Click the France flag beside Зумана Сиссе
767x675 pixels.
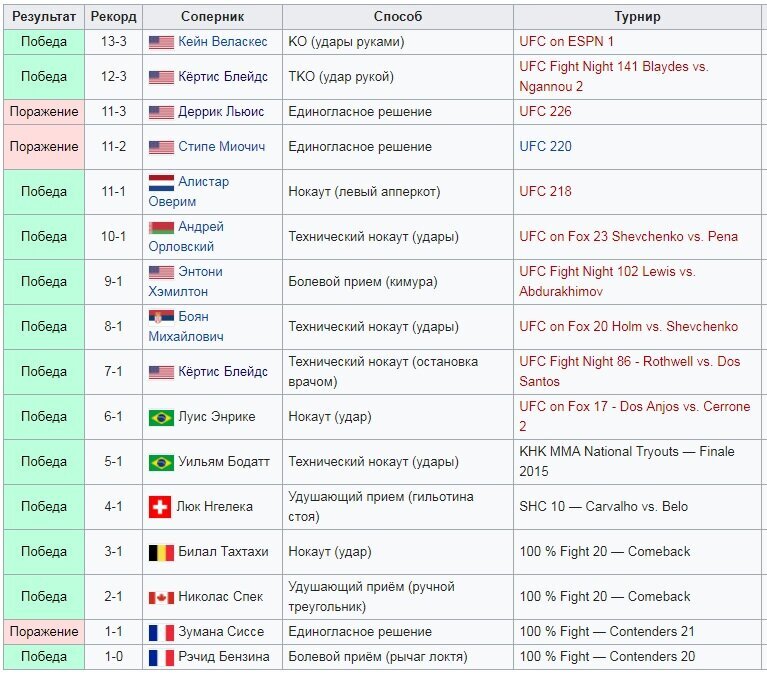pos(161,632)
